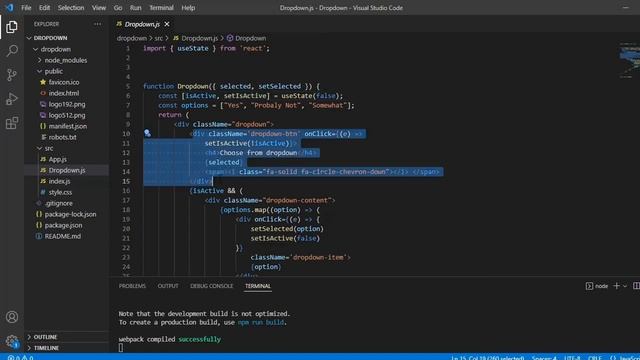Image resolution: width=640 pixels, height=360 pixels.
Task: Open package.json file
Action: [x=63, y=225]
